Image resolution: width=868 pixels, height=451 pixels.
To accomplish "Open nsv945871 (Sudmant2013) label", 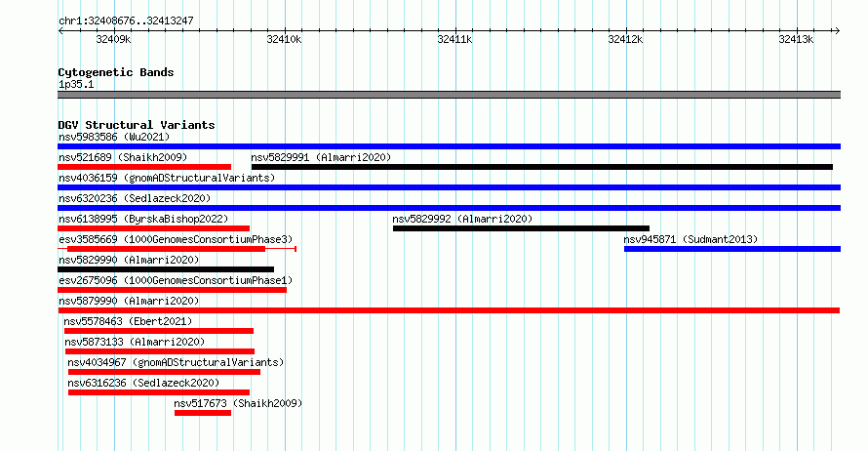I will pyautogui.click(x=690, y=239).
